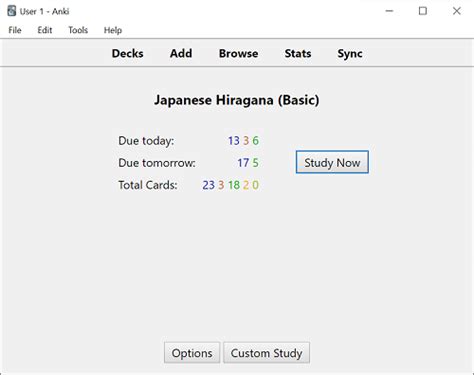Click the blue 23 total cards count
Screen dimensions: 474x375
coord(208,185)
